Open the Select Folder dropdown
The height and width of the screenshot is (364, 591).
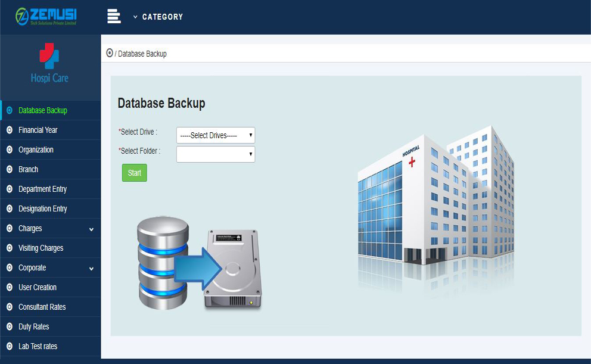216,154
